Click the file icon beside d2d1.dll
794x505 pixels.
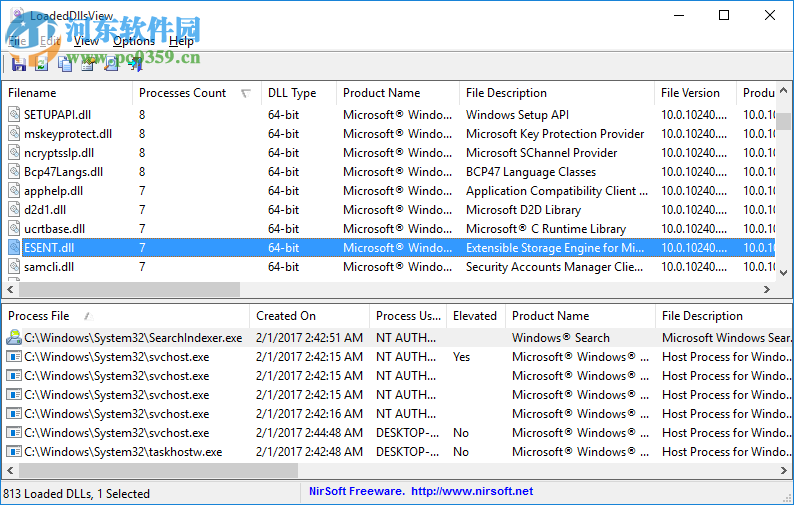tap(14, 210)
